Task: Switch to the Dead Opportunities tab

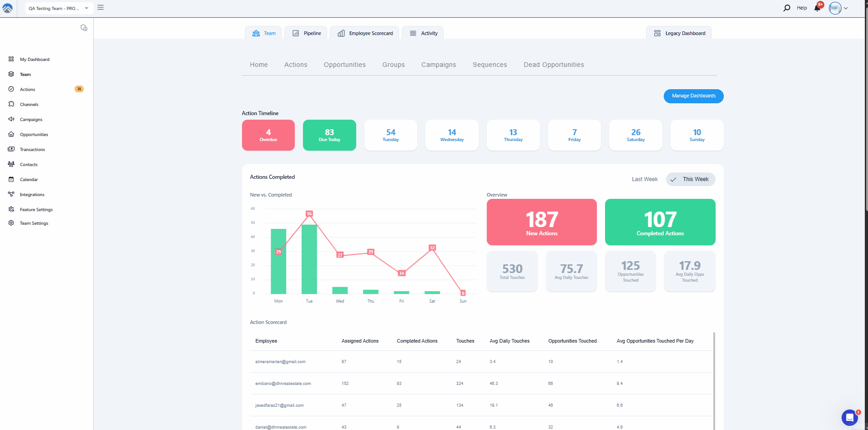Action: (x=553, y=65)
